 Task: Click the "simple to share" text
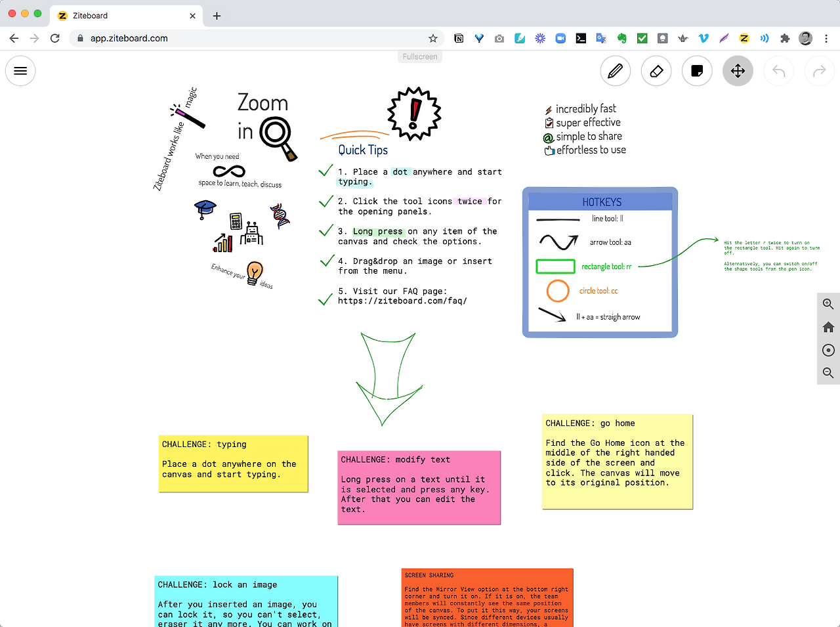(x=589, y=137)
